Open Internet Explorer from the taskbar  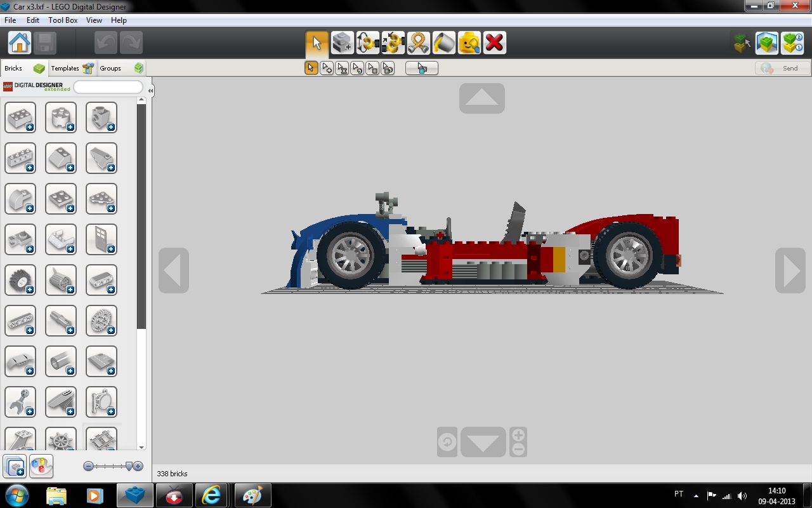coord(211,495)
